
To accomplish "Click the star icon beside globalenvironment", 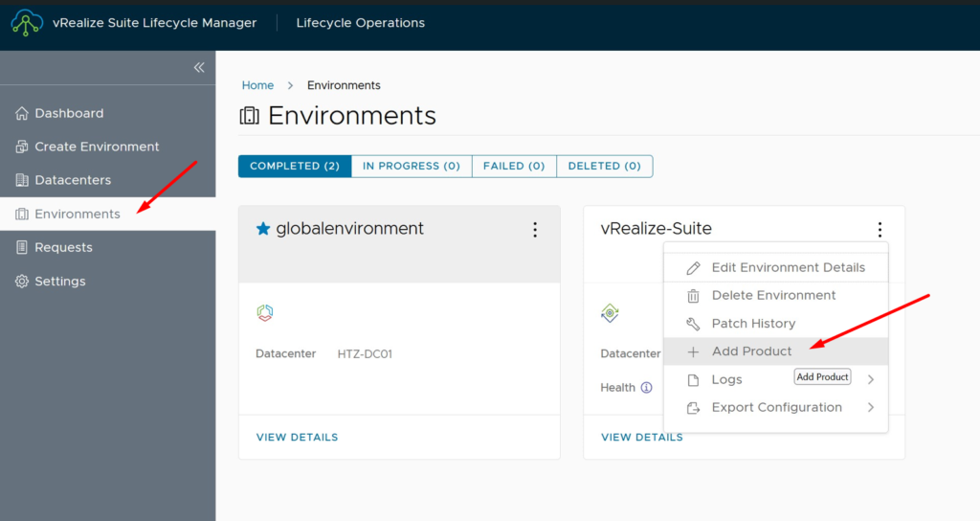I will tap(263, 228).
